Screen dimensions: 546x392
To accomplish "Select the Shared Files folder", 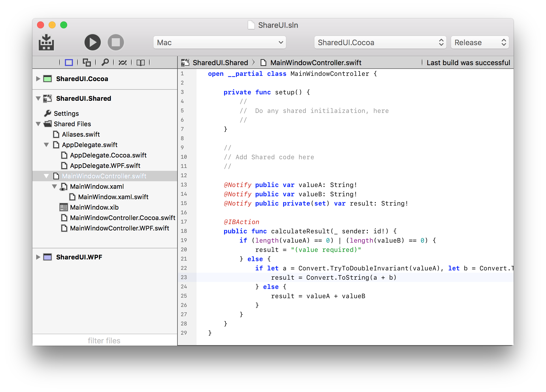I will (x=72, y=124).
